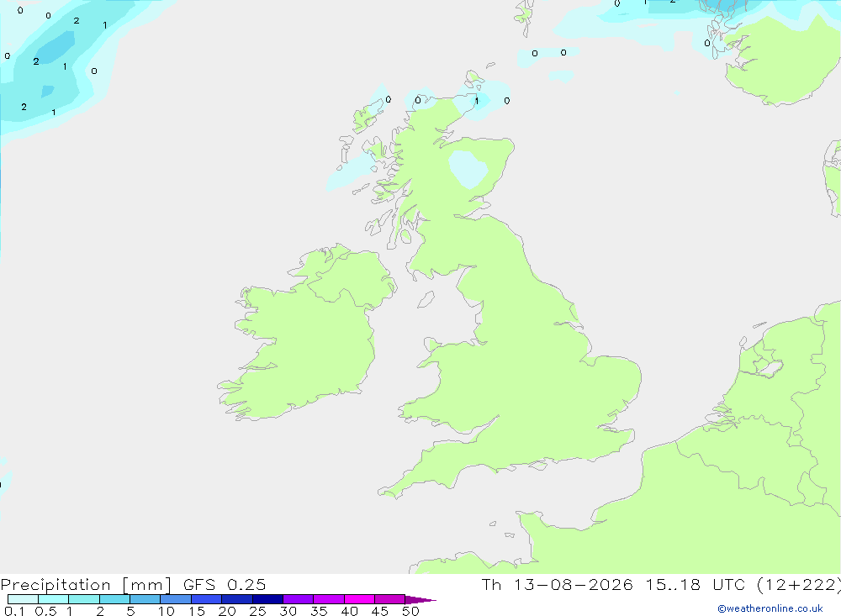
Task: Click the above-50 arrow tip of the legend
Action: [420, 600]
